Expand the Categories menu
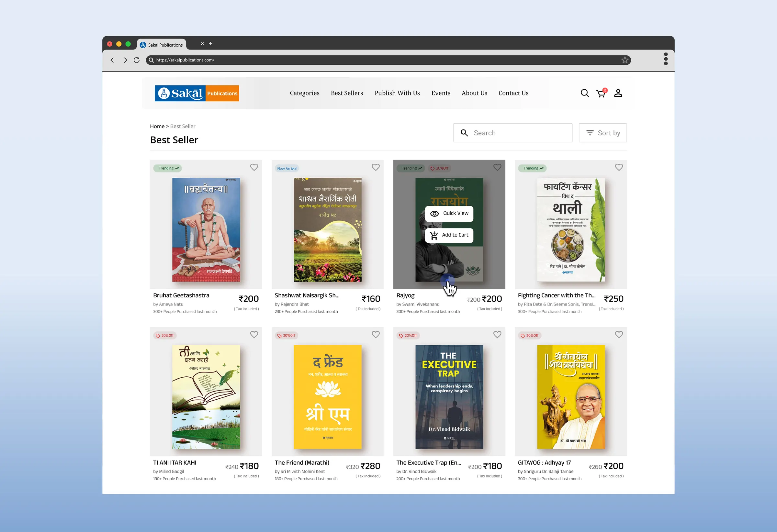Image resolution: width=777 pixels, height=532 pixels. click(x=304, y=93)
